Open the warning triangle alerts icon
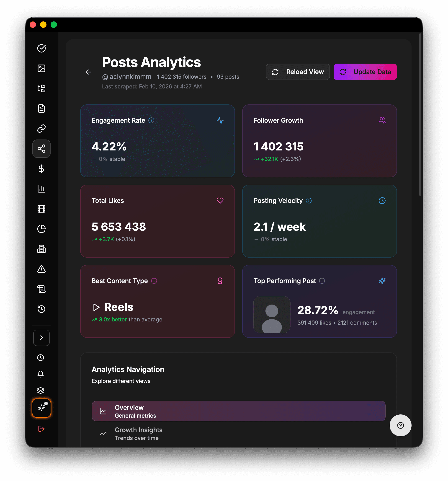448x481 pixels. click(x=41, y=269)
